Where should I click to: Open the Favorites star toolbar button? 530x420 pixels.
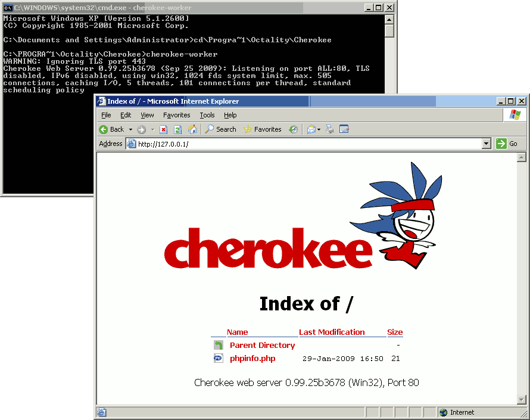pyautogui.click(x=262, y=129)
